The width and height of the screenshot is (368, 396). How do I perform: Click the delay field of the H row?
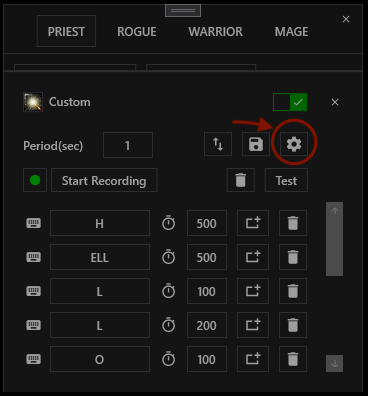click(x=207, y=223)
